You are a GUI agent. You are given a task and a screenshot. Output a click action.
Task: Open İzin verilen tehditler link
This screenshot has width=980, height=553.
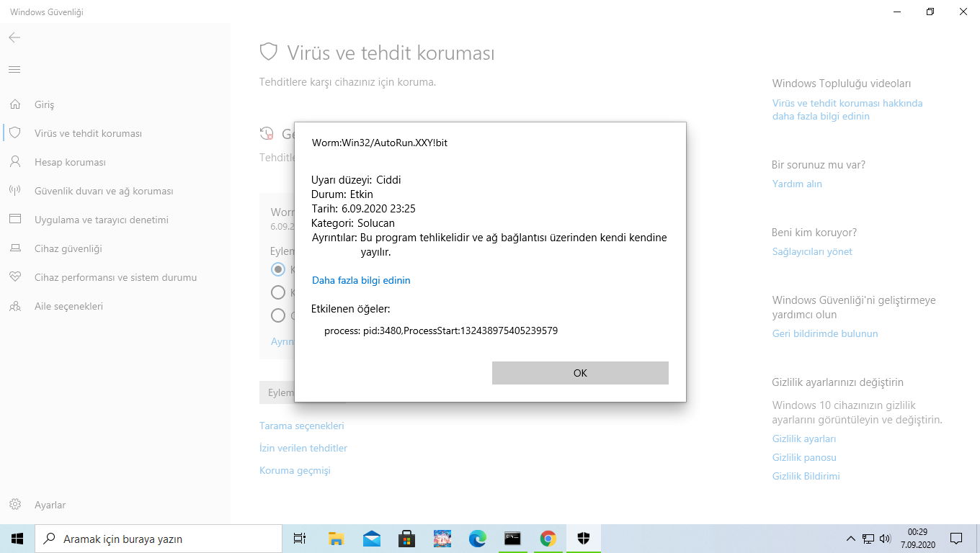(303, 448)
